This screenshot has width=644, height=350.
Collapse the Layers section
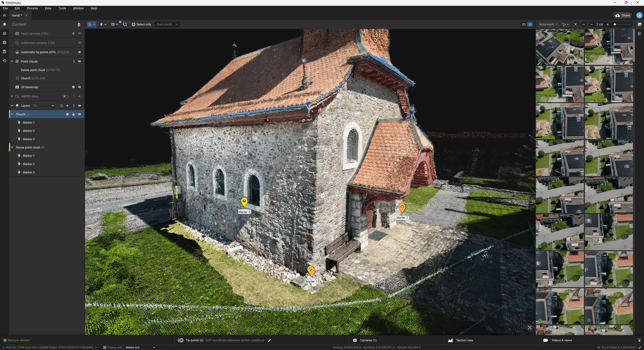point(12,106)
